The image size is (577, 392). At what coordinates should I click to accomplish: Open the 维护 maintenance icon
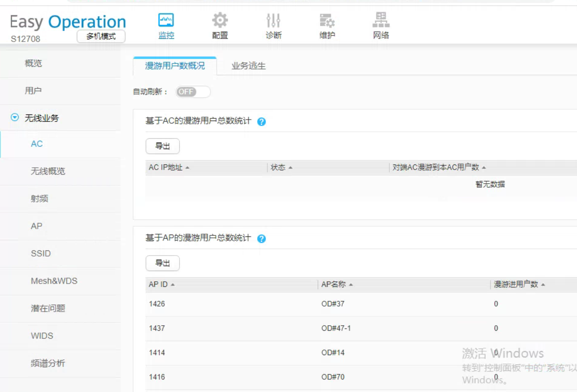coord(327,21)
